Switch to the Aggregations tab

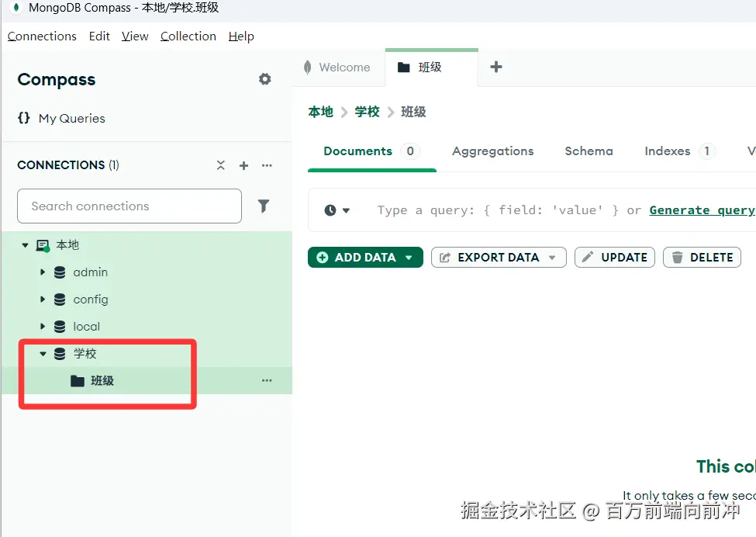tap(492, 151)
